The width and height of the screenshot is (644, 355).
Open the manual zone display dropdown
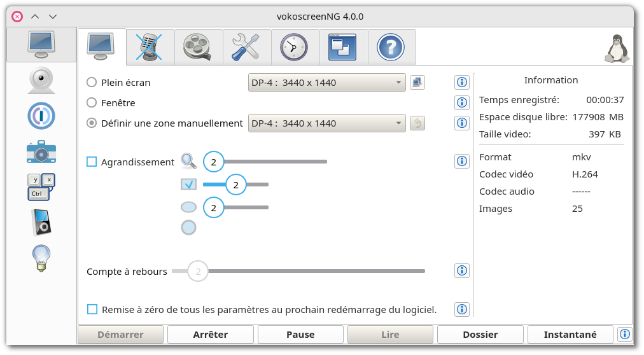(326, 123)
